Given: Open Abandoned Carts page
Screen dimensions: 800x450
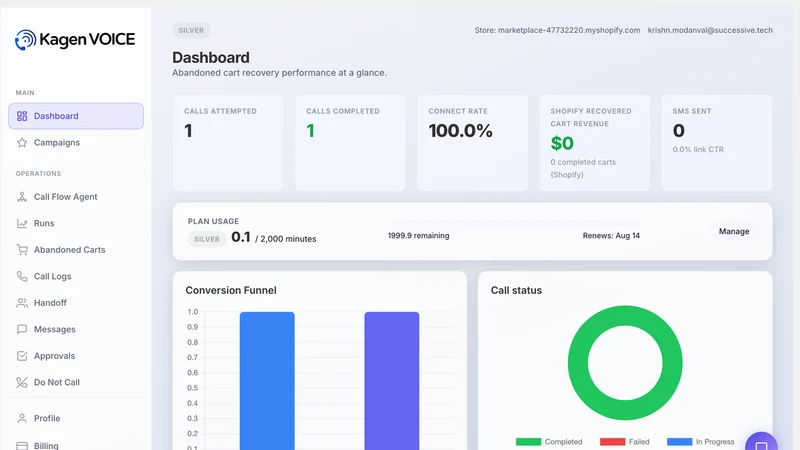Looking at the screenshot, I should (76, 250).
